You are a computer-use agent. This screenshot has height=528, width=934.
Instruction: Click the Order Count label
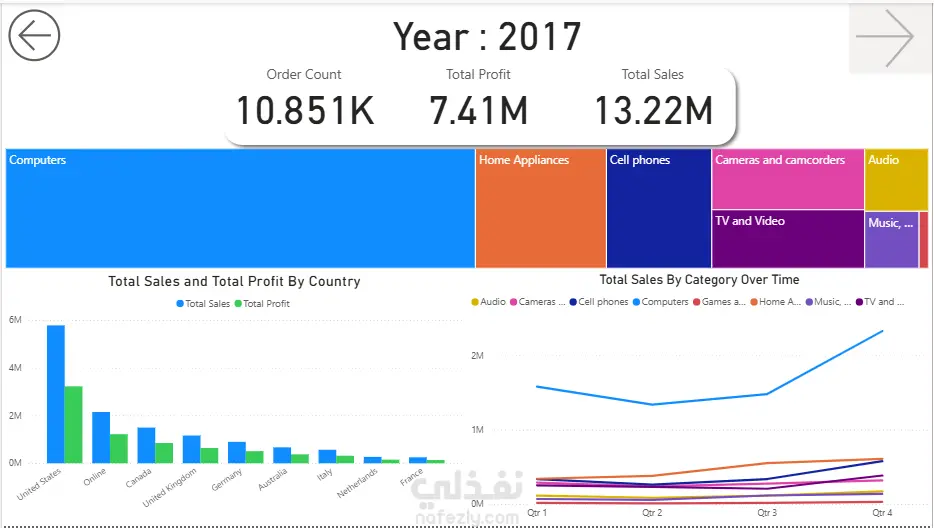coord(304,74)
